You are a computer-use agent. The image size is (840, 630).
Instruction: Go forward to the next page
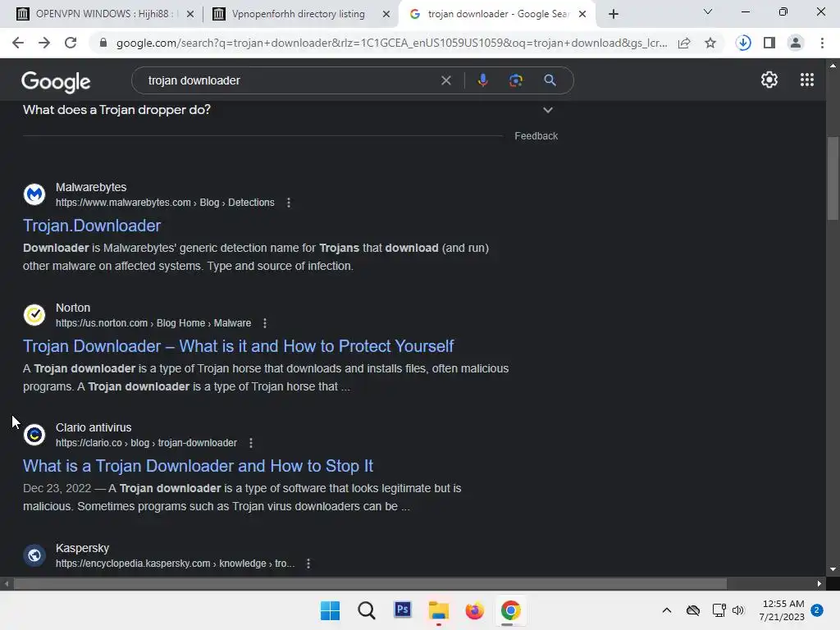point(44,43)
